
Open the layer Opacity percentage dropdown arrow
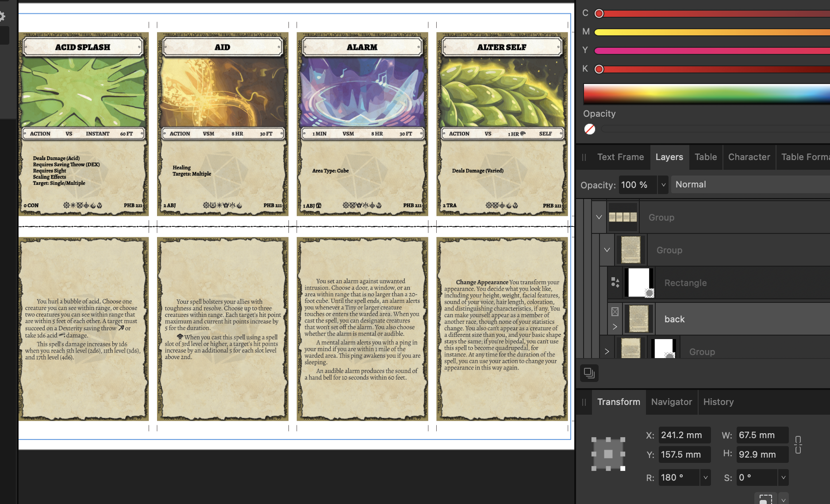point(663,185)
